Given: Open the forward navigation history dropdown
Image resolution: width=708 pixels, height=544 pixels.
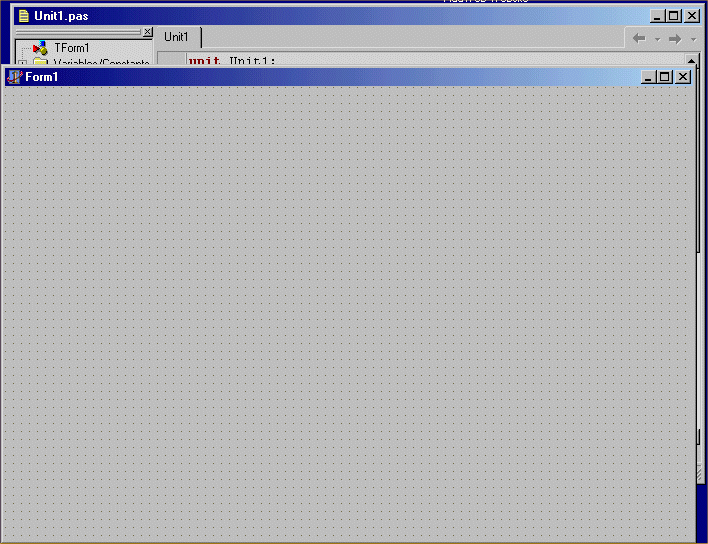Looking at the screenshot, I should [693, 39].
